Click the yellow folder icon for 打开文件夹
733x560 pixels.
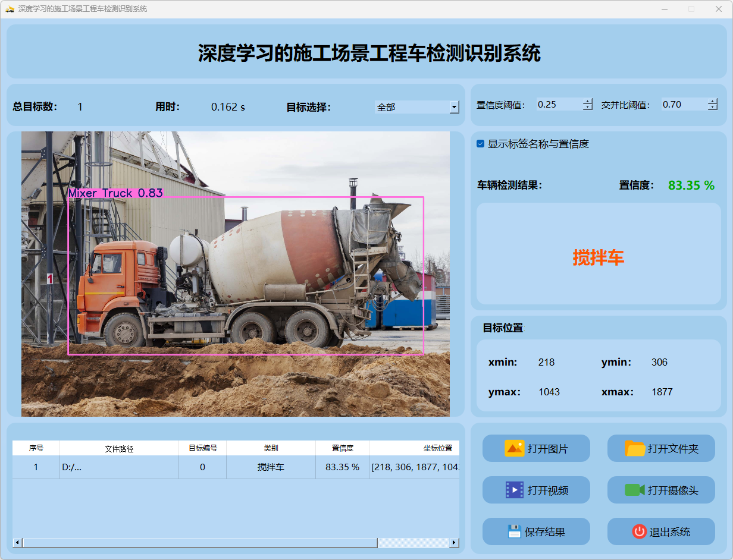tap(635, 448)
